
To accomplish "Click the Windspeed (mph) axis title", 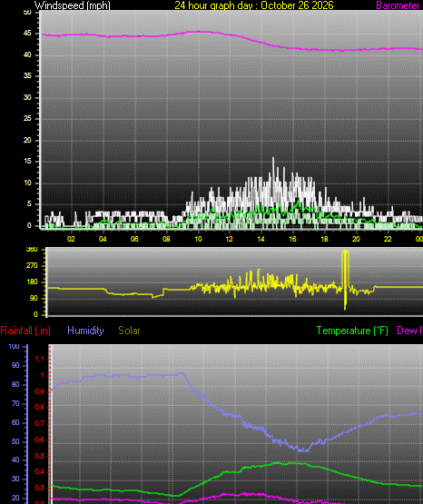I will click(x=73, y=5).
